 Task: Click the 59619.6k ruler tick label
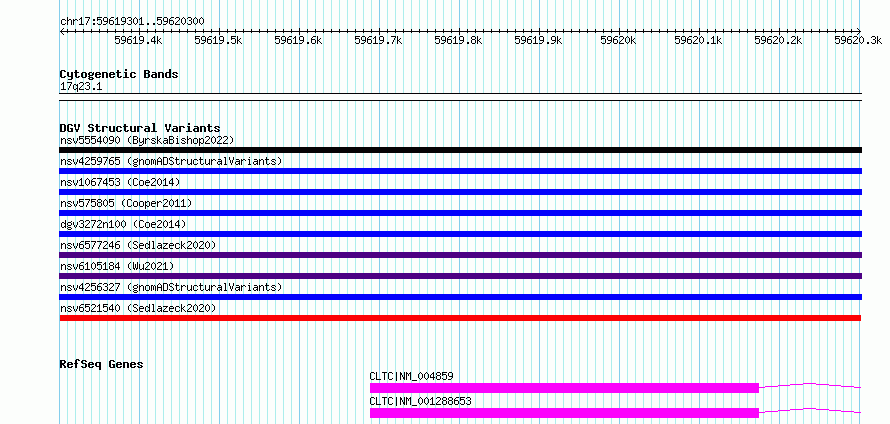click(298, 40)
